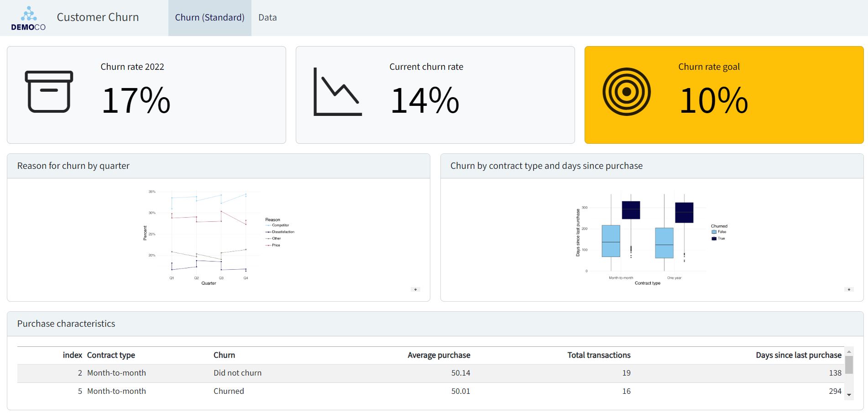Select the Churn (Standard) tab
Viewport: 868px width, 413px height.
209,18
